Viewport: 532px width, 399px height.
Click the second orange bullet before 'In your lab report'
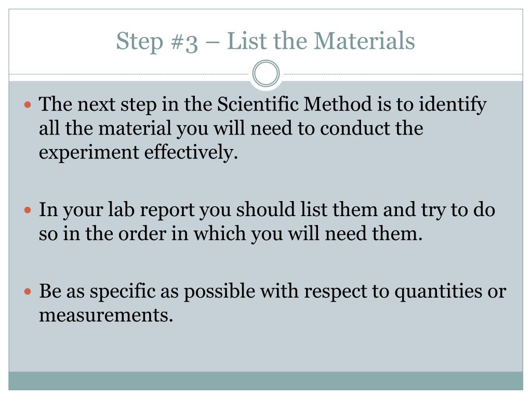click(28, 210)
